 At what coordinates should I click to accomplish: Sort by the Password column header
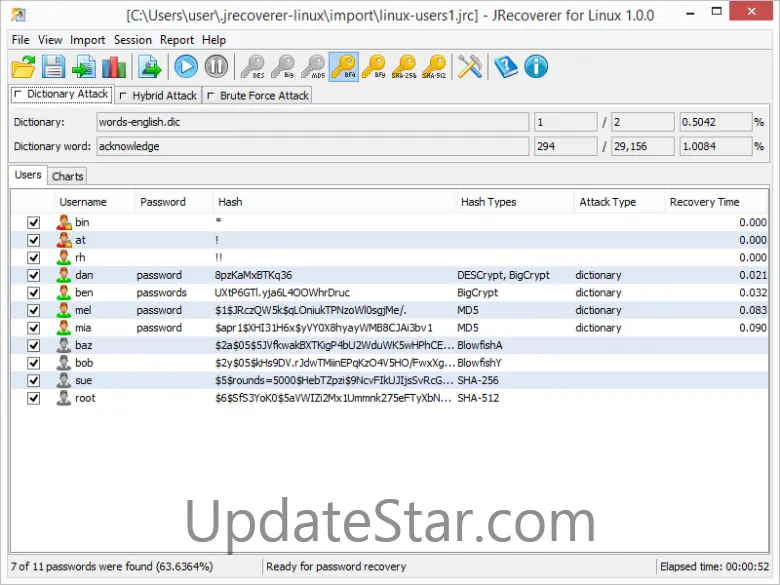click(x=174, y=202)
